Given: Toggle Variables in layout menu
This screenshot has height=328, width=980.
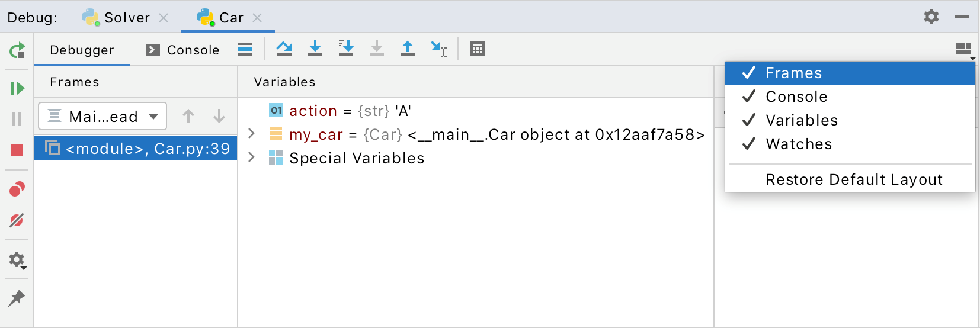Looking at the screenshot, I should (x=801, y=120).
